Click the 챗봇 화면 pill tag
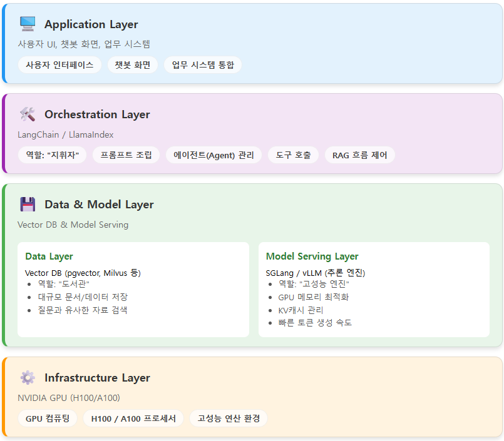The width and height of the screenshot is (504, 441). tap(133, 65)
